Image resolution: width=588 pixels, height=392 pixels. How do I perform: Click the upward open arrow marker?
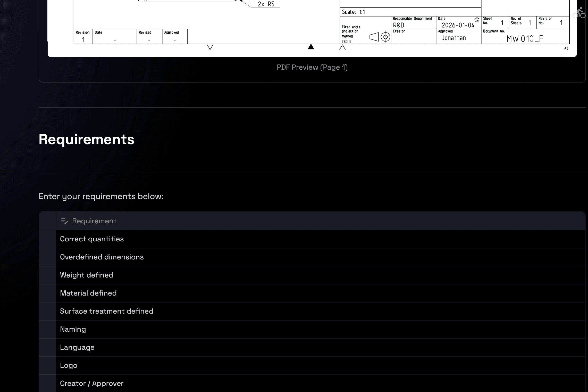pos(342,47)
